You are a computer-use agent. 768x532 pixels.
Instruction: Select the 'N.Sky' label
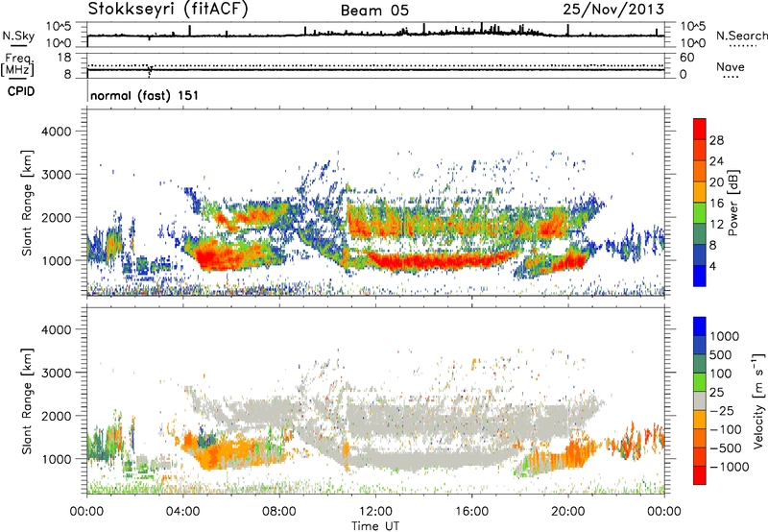[x=18, y=36]
